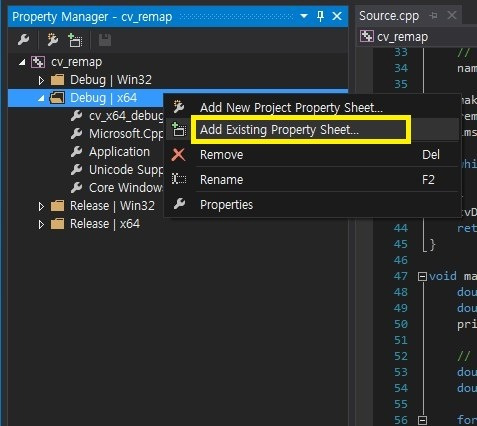477x426 pixels.
Task: Click the Debug | Win32 folder icon
Action: pos(57,80)
